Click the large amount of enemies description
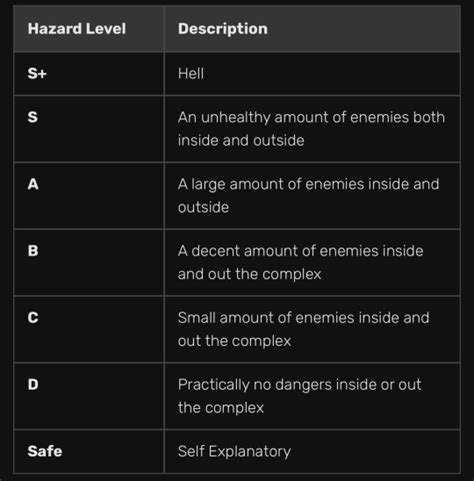The height and width of the screenshot is (481, 474). 308,195
